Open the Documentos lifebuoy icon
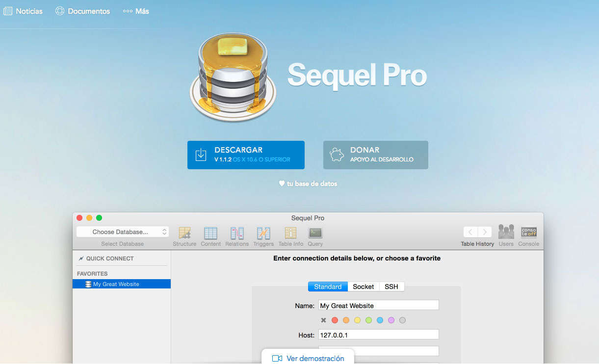Viewport: 599px width, 364px height. [59, 11]
